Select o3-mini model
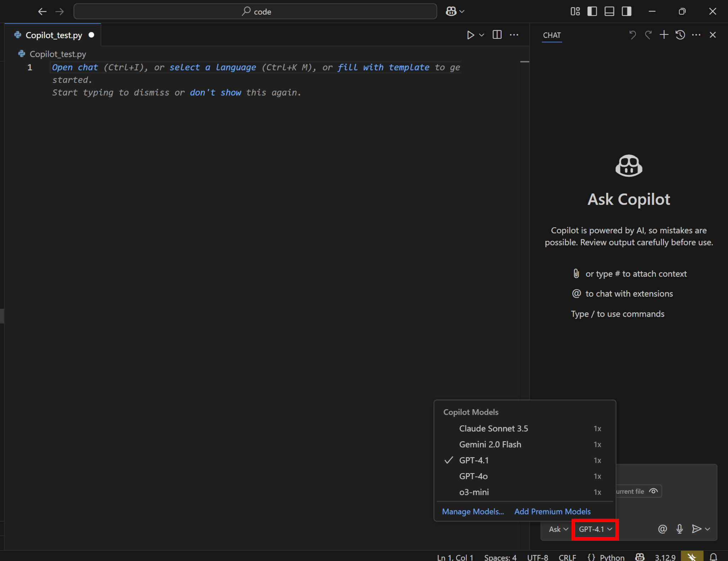Image resolution: width=728 pixels, height=561 pixels. pyautogui.click(x=525, y=492)
